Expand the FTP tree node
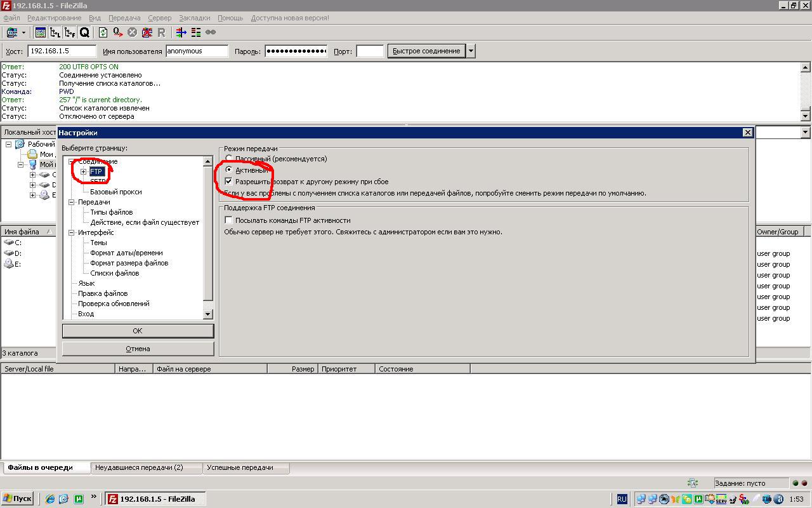The width and height of the screenshot is (812, 508). [83, 171]
